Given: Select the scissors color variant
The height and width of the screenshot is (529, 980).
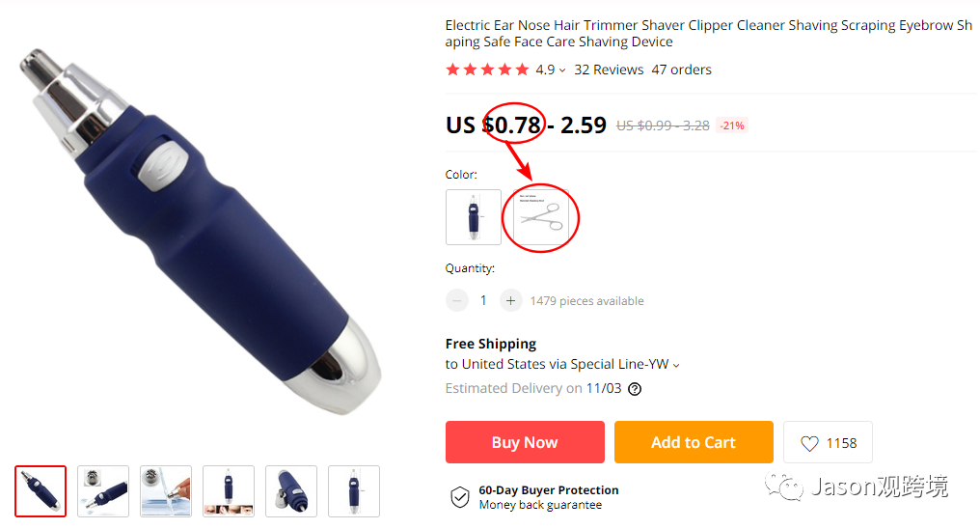Looking at the screenshot, I should [x=541, y=217].
